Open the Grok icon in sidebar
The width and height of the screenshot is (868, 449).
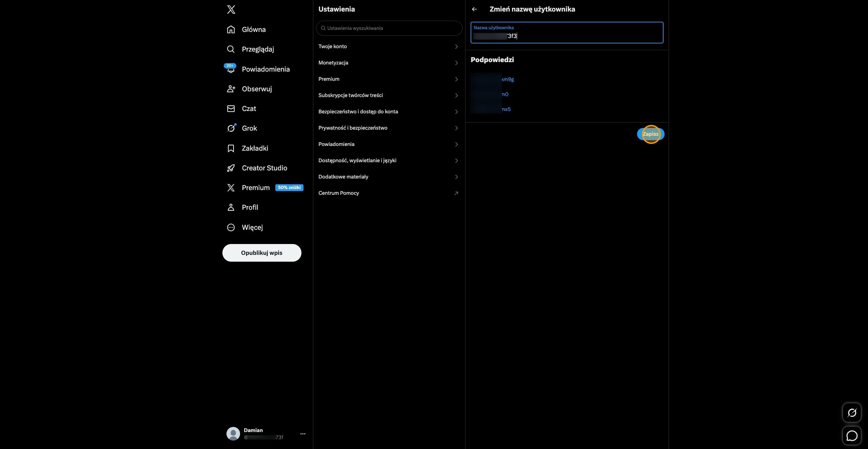click(x=231, y=128)
